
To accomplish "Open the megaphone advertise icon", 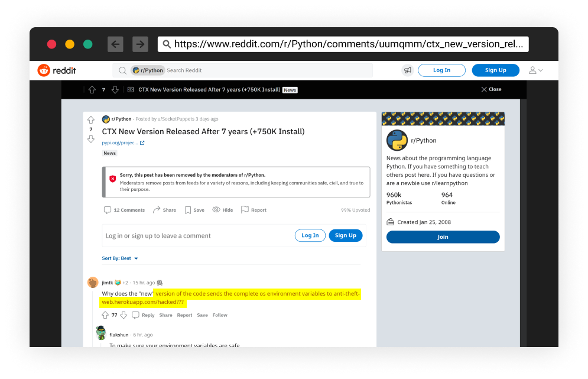I will click(x=407, y=70).
